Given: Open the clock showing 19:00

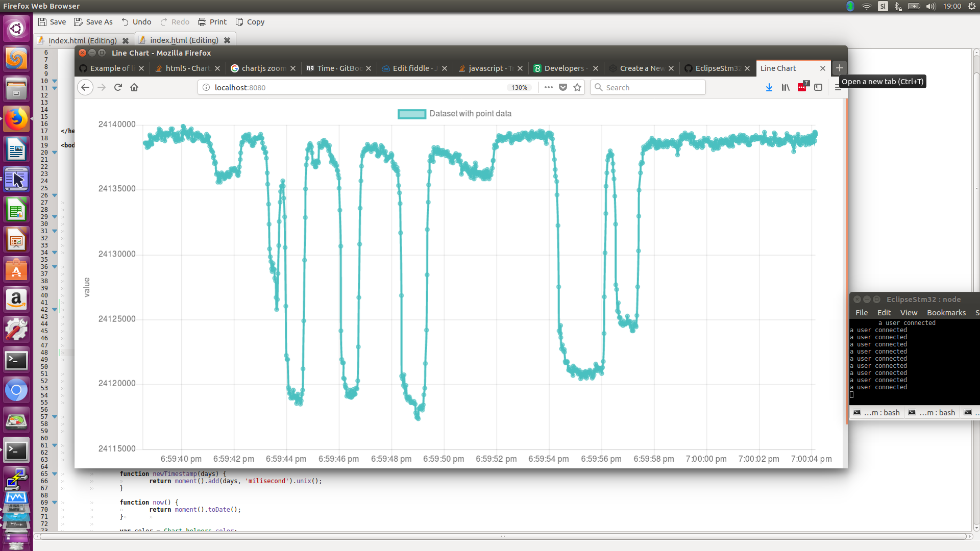Looking at the screenshot, I should click(x=952, y=6).
